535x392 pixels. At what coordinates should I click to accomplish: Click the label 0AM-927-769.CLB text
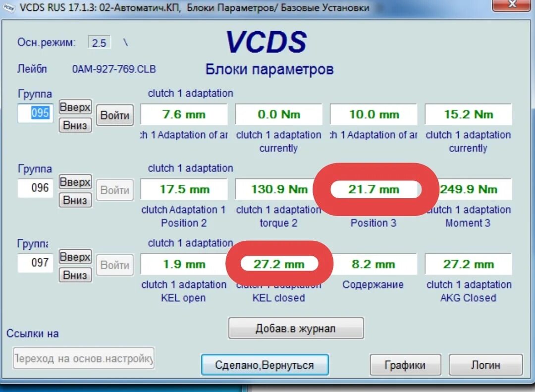pyautogui.click(x=114, y=69)
